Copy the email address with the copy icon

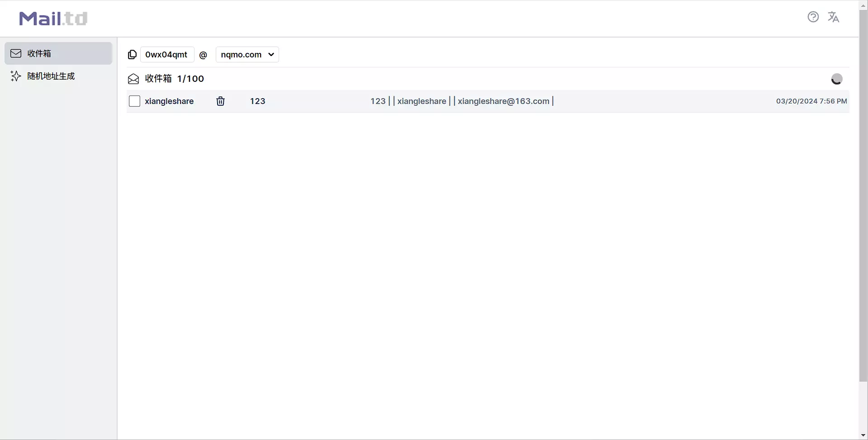pos(132,55)
